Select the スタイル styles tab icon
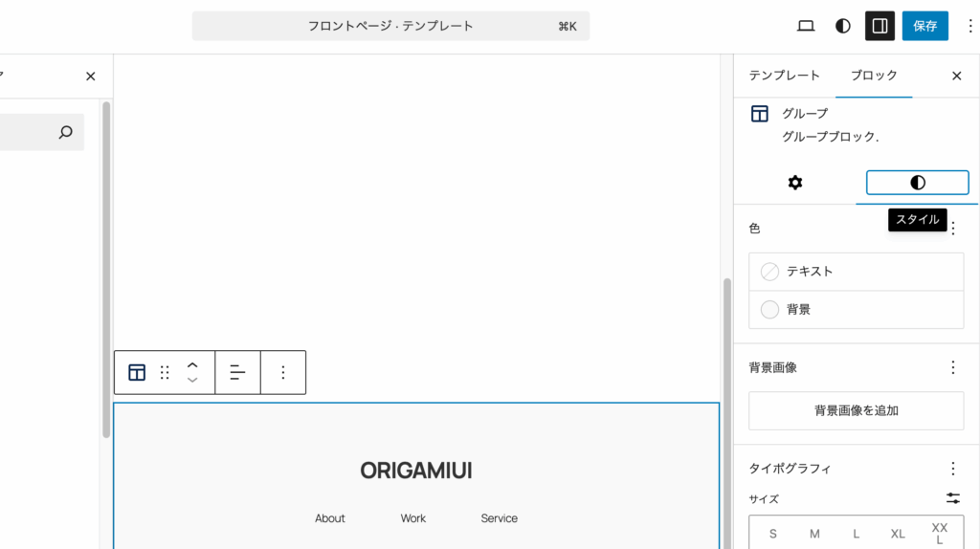Viewport: 980px width, 549px height. (x=917, y=183)
